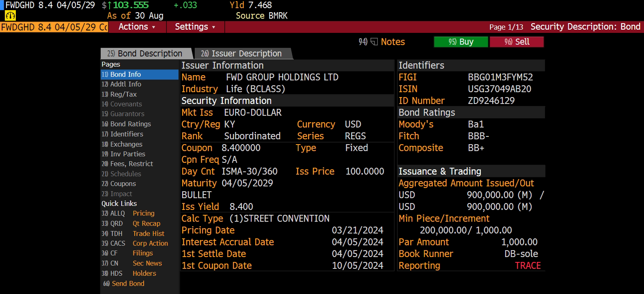
Task: Open the Schedules page
Action: pyautogui.click(x=140, y=174)
